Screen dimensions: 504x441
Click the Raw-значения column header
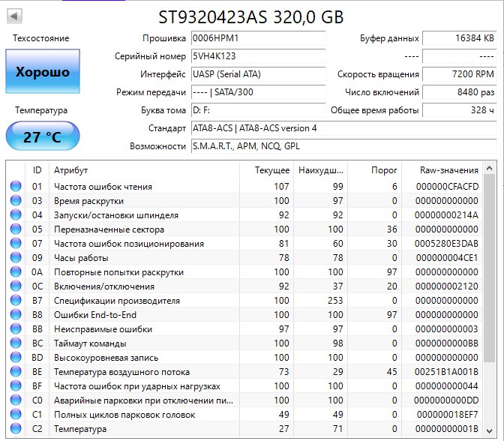tap(442, 170)
